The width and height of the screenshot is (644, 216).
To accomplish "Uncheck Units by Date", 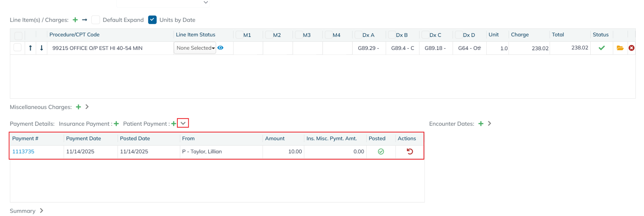I will [153, 20].
